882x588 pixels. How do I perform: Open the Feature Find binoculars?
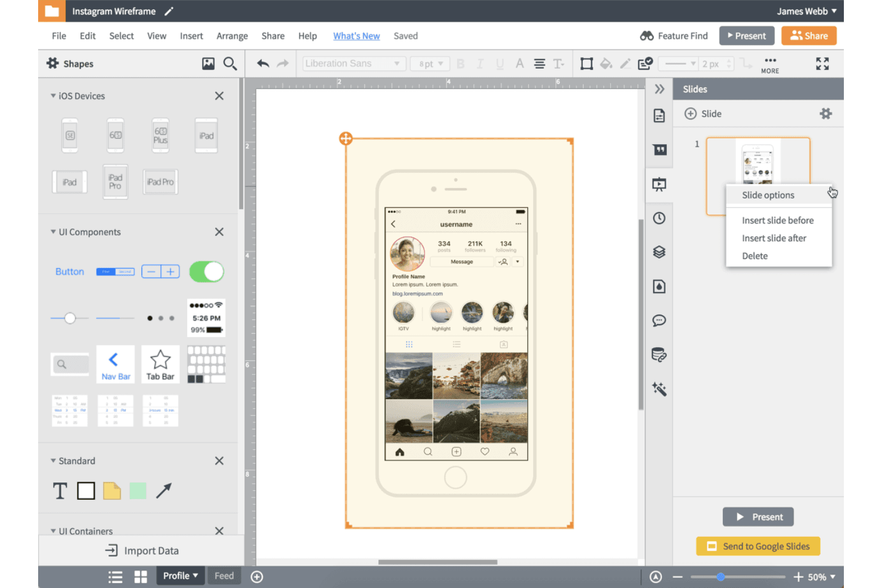pyautogui.click(x=647, y=36)
